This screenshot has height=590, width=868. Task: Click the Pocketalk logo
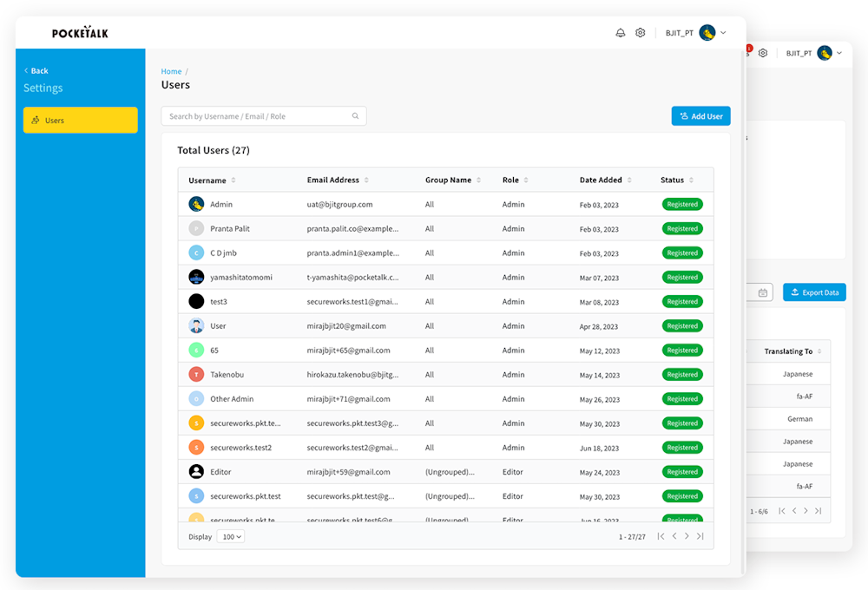(80, 33)
